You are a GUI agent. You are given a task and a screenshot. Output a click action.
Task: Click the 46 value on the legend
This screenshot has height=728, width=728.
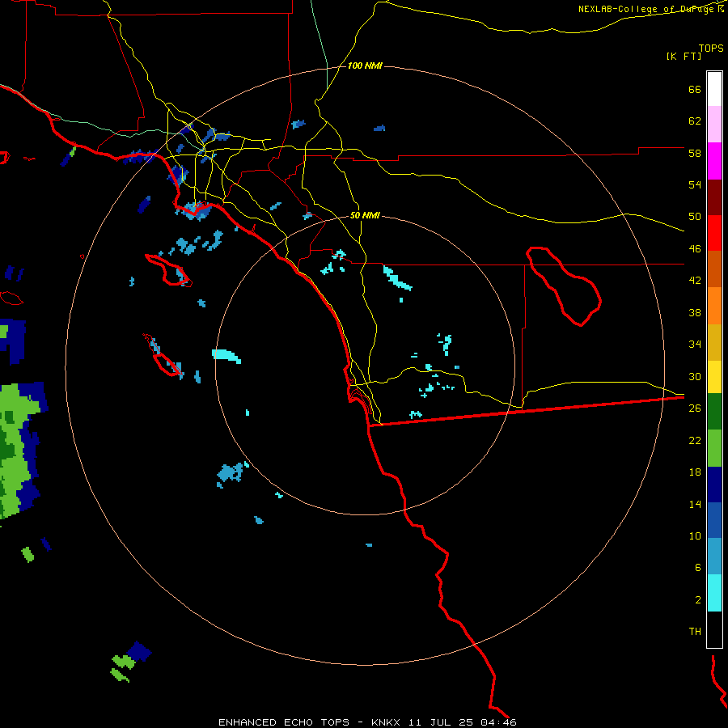(x=695, y=249)
